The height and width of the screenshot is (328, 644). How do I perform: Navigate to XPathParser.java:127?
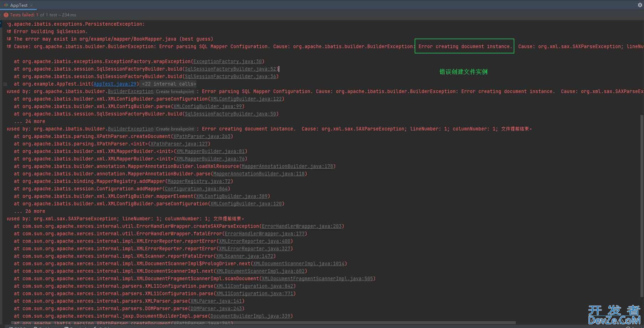tap(179, 144)
